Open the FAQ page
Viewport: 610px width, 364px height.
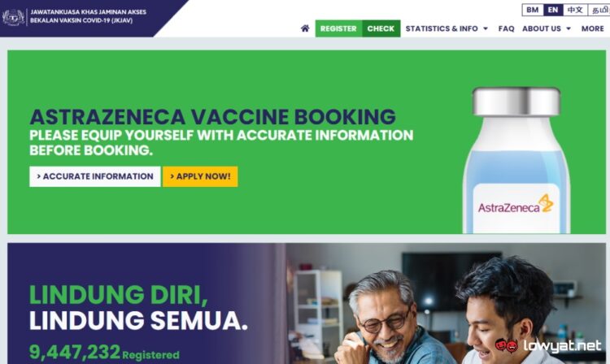pos(506,28)
